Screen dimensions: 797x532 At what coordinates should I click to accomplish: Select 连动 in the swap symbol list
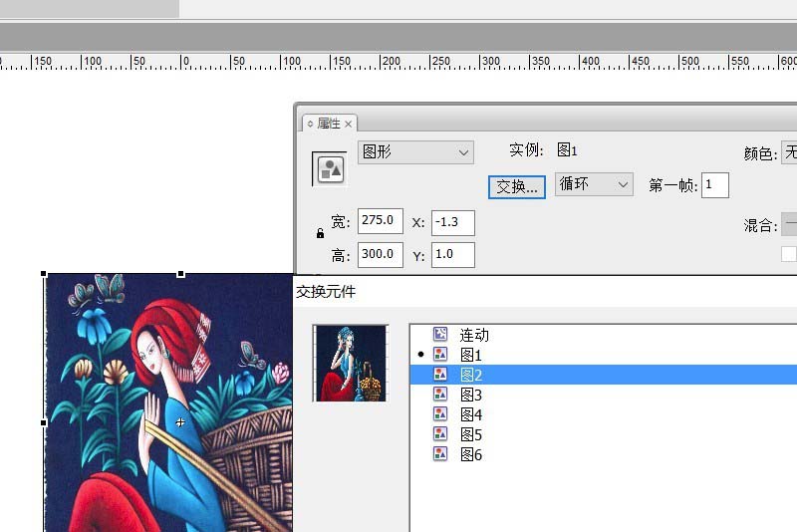pos(604,335)
